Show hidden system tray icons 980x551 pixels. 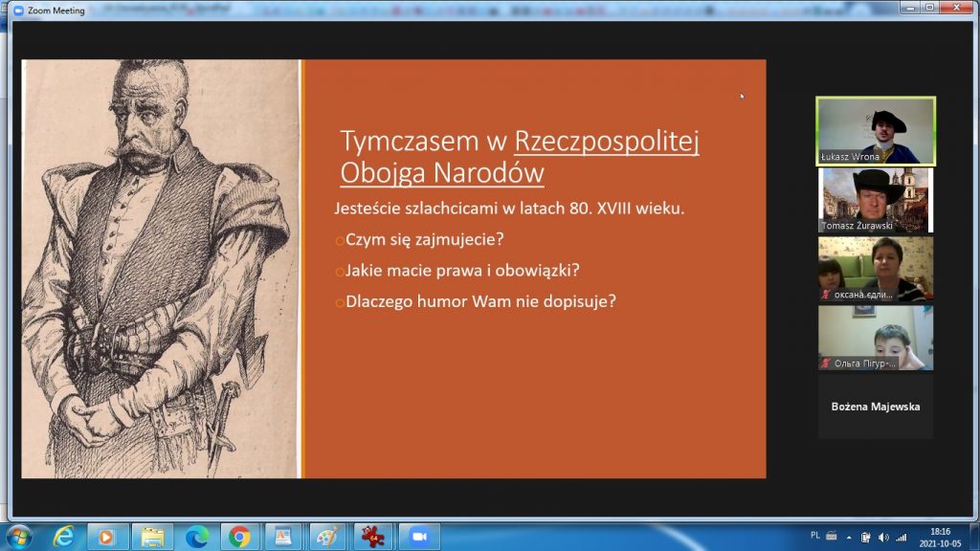[848, 537]
